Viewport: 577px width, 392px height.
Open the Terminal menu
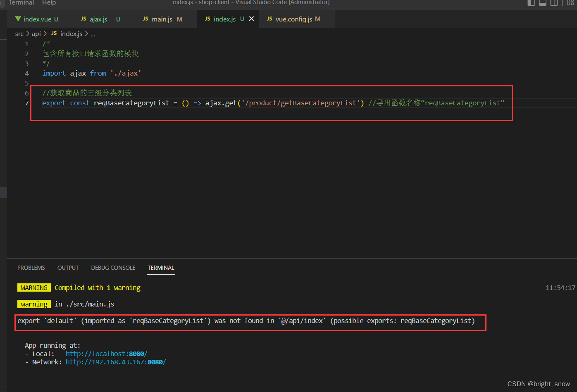(x=21, y=2)
